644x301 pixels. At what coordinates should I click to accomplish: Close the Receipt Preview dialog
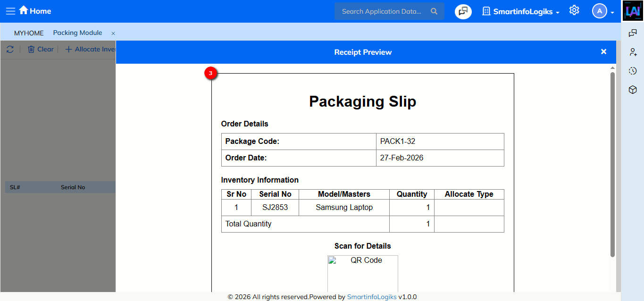603,52
